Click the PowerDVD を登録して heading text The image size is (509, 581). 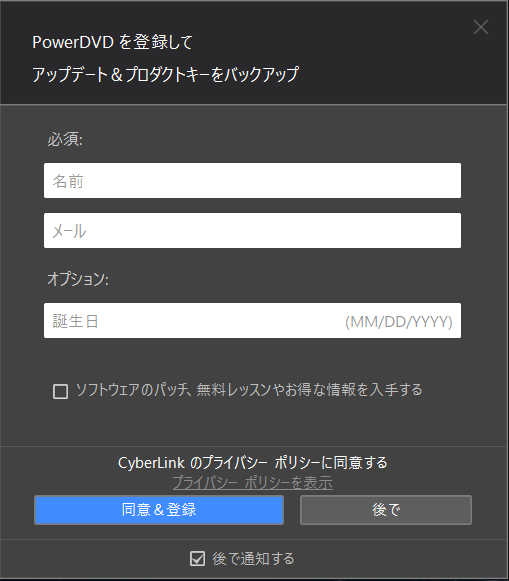tap(112, 42)
